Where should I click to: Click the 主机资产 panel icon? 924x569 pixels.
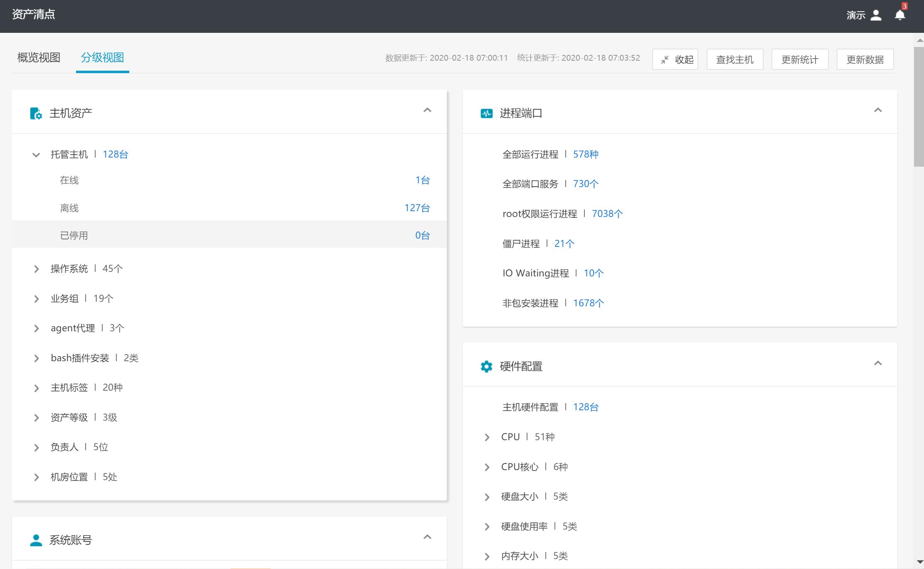pos(36,113)
